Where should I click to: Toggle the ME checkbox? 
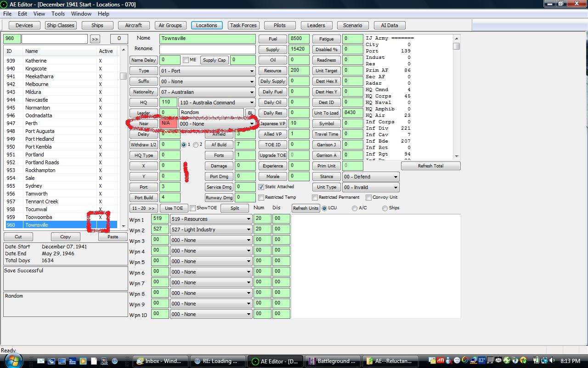pos(186,60)
